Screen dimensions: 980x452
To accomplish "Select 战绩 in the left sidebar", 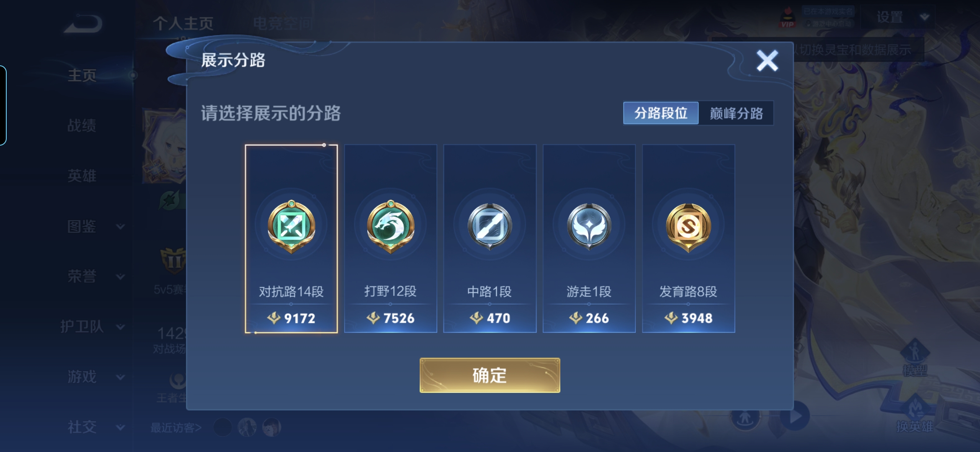I will point(82,126).
